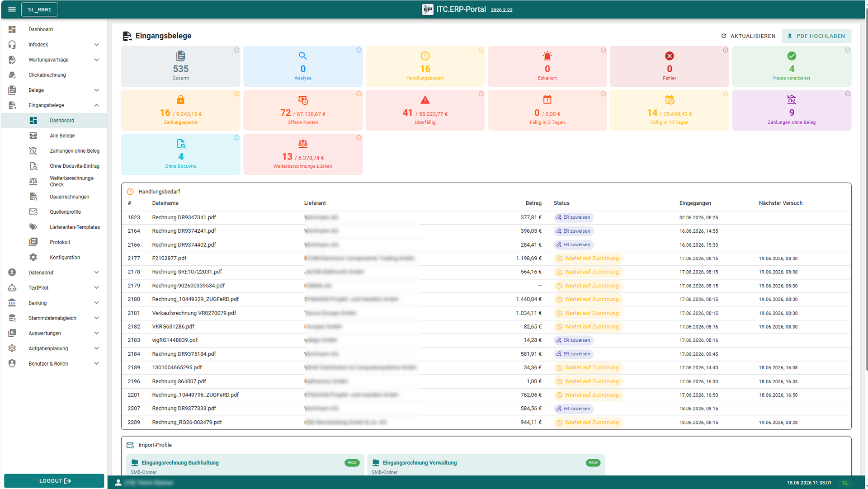Click the Belege document icon
Image resolution: width=868 pixels, height=489 pixels.
(12, 90)
